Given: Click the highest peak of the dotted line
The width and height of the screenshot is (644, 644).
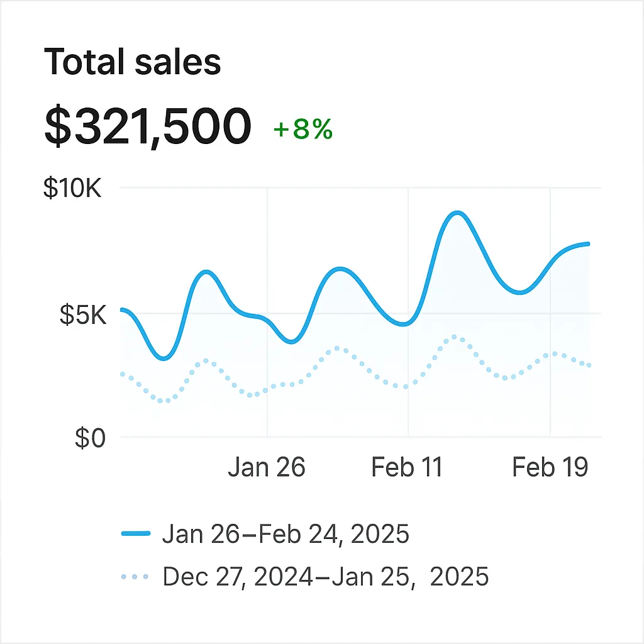Looking at the screenshot, I should point(455,338).
